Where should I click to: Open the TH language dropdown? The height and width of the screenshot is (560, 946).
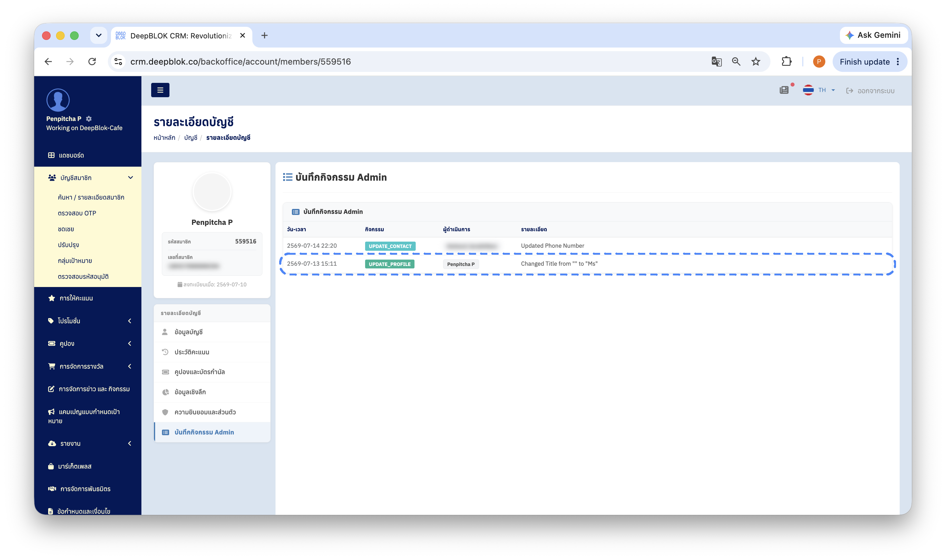pyautogui.click(x=819, y=90)
